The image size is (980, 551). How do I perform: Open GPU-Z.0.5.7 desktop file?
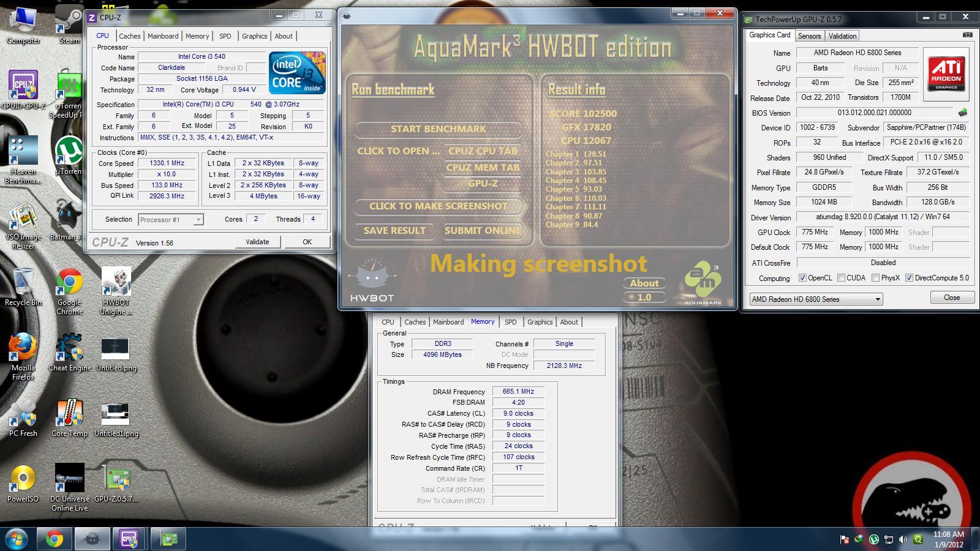coord(116,484)
